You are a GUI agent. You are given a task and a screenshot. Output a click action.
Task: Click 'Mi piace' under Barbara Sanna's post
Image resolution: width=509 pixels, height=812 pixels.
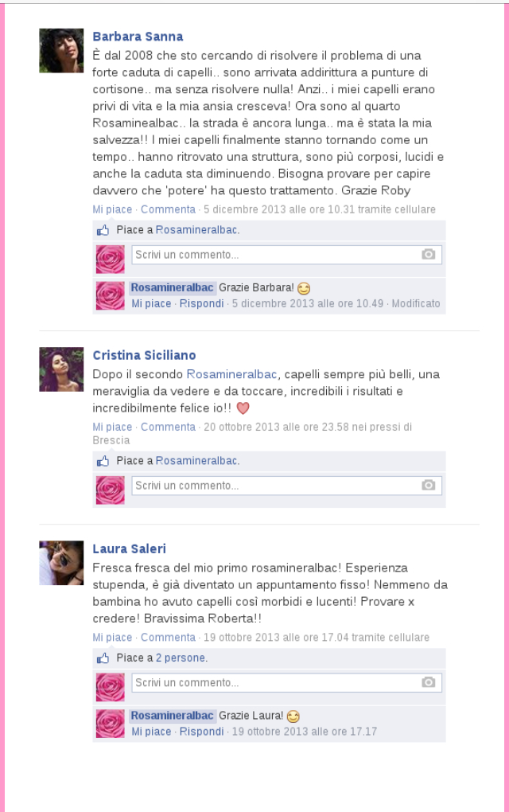coord(112,209)
